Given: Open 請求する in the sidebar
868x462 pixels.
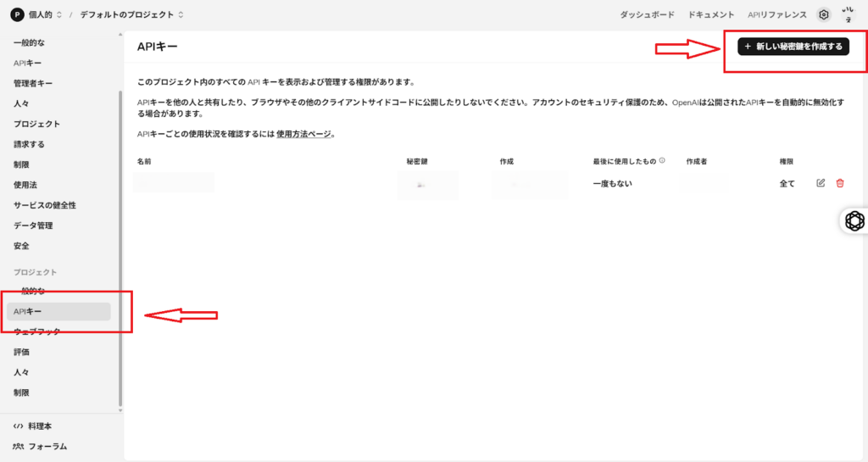Looking at the screenshot, I should coord(29,144).
